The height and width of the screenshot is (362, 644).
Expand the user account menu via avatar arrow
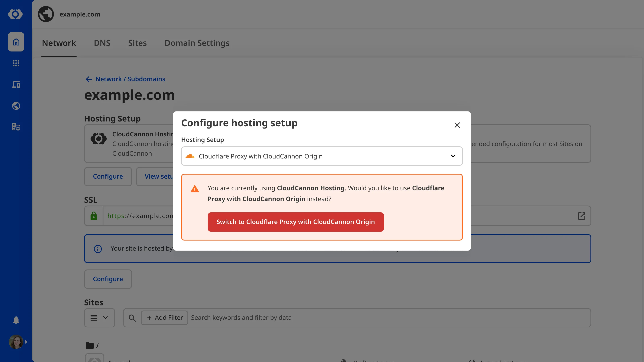tap(27, 342)
